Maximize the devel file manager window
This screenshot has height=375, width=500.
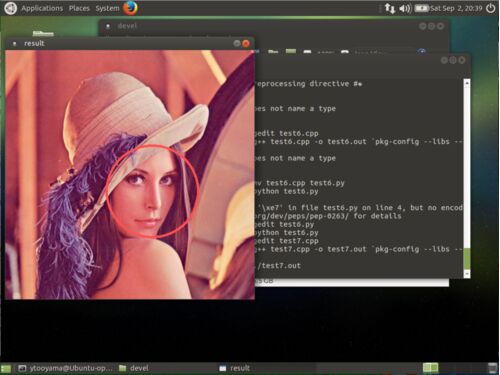pos(431,26)
